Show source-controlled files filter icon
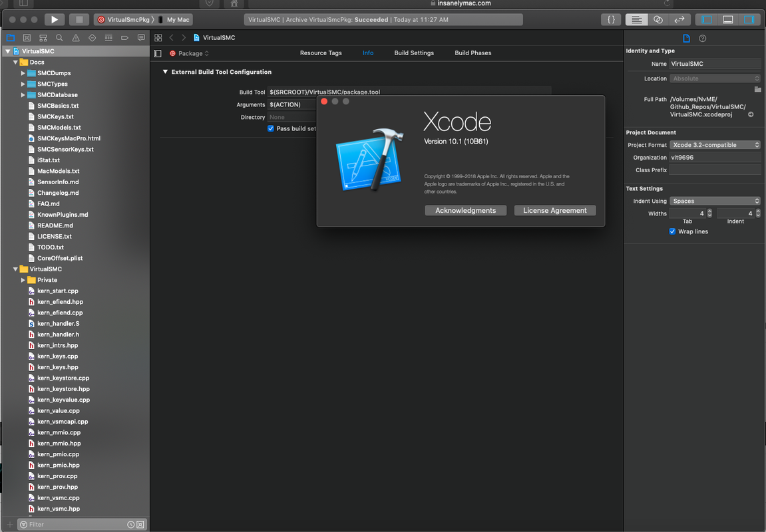 coord(140,525)
